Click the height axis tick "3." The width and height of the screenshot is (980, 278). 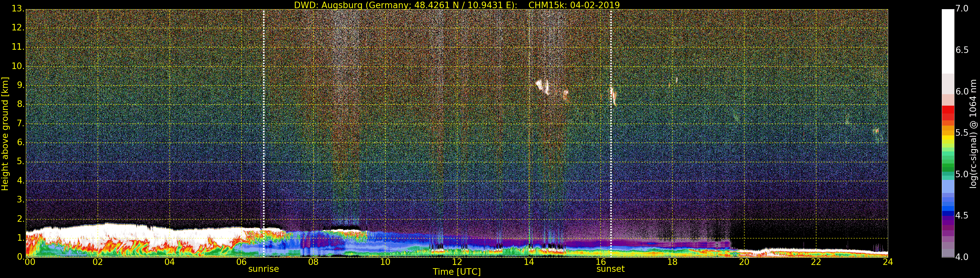(20, 200)
